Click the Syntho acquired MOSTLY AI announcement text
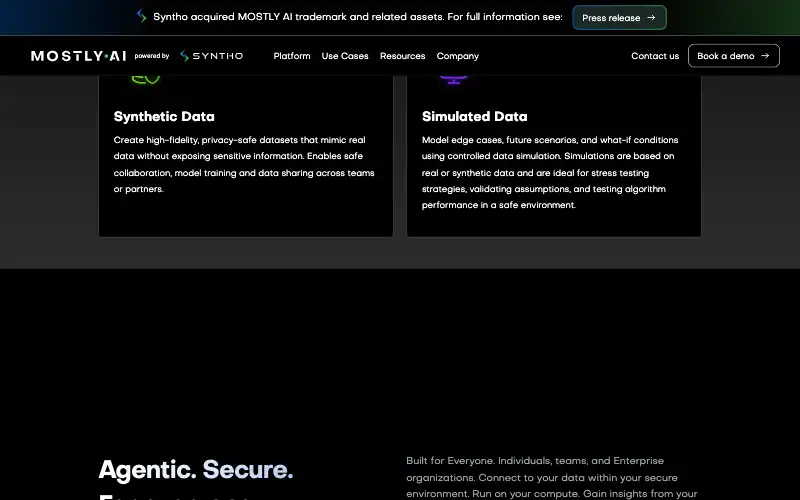 (358, 17)
